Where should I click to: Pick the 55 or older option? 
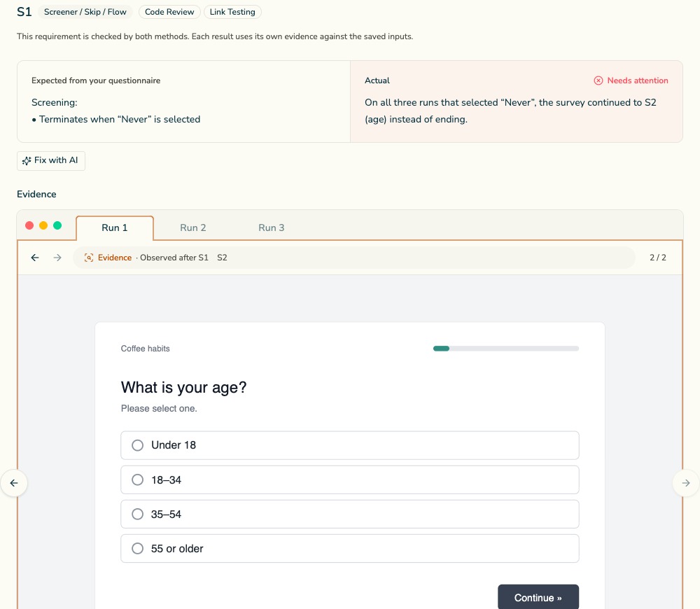coord(350,549)
